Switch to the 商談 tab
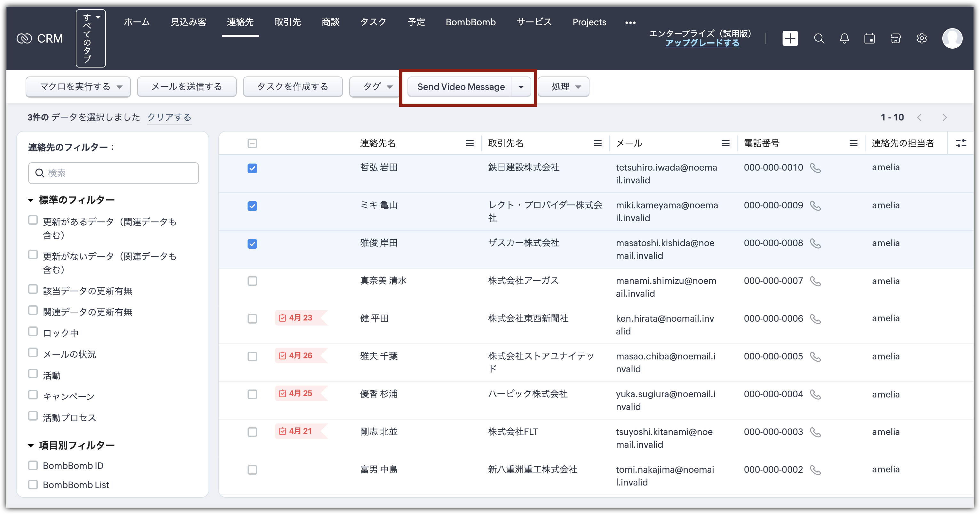 [330, 22]
